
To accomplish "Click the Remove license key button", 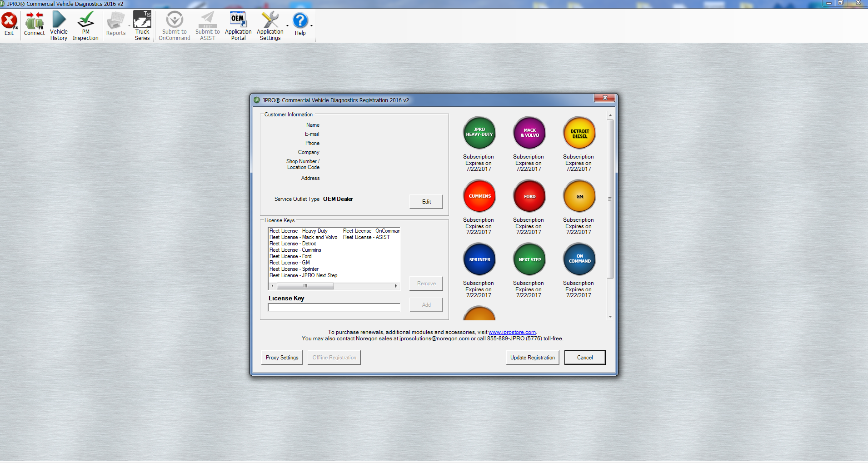I will (426, 284).
